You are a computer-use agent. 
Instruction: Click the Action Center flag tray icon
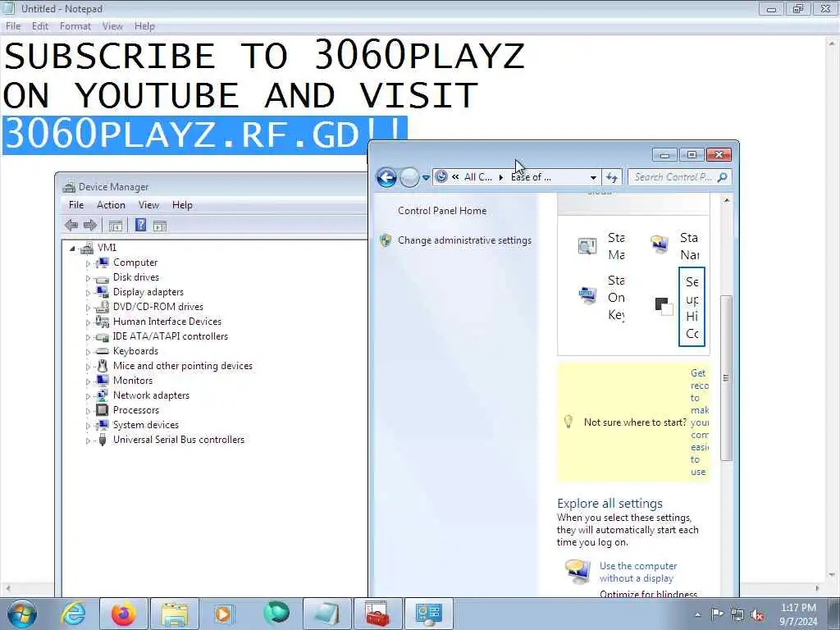717,614
